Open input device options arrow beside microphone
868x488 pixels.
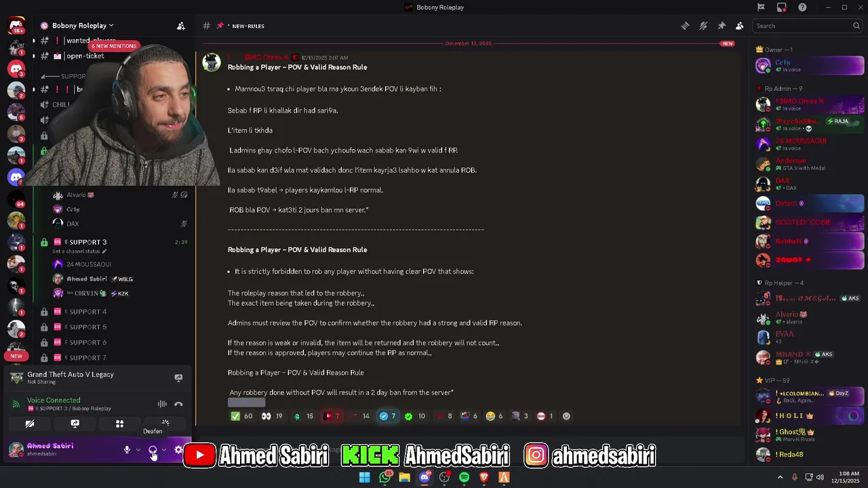(138, 450)
